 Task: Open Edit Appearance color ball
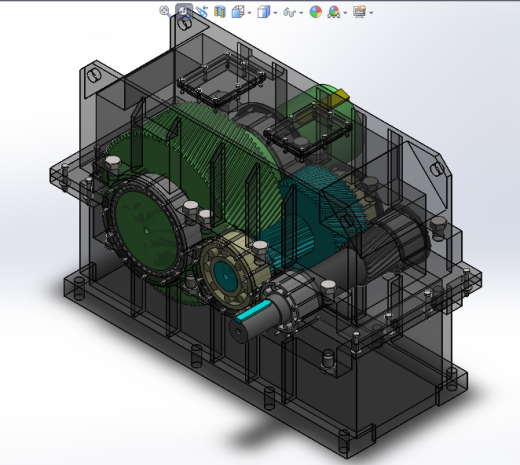[316, 12]
